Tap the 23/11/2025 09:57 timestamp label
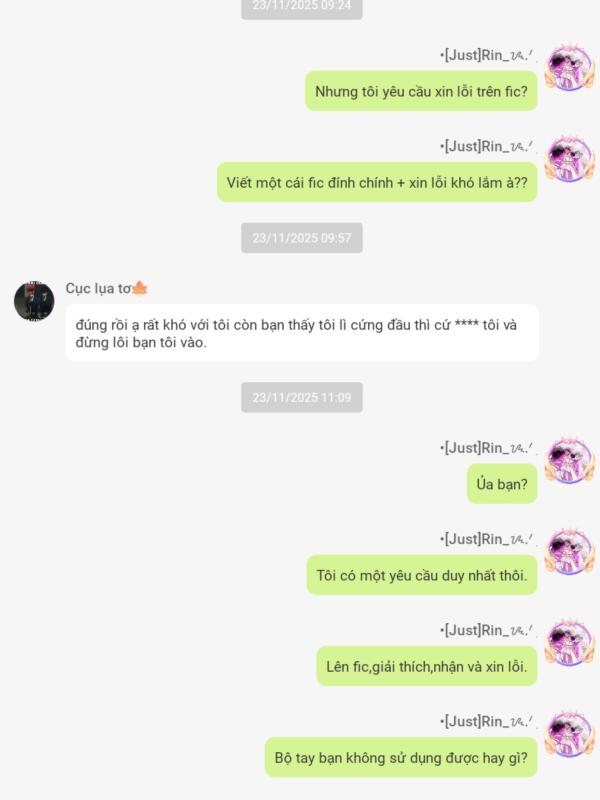The image size is (600, 800). click(302, 238)
